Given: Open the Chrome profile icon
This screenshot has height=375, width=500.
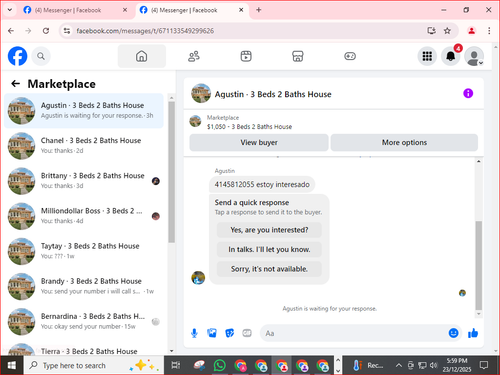Looking at the screenshot, I should pos(471,31).
